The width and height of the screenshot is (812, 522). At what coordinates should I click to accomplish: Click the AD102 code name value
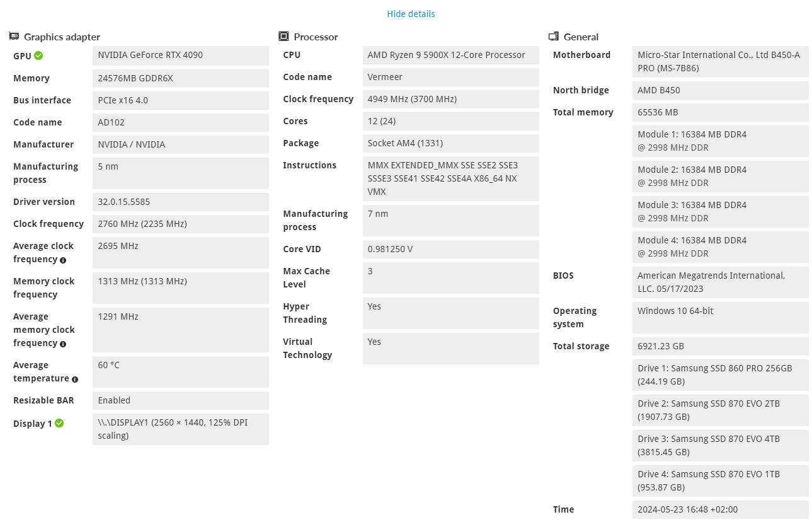pos(181,122)
